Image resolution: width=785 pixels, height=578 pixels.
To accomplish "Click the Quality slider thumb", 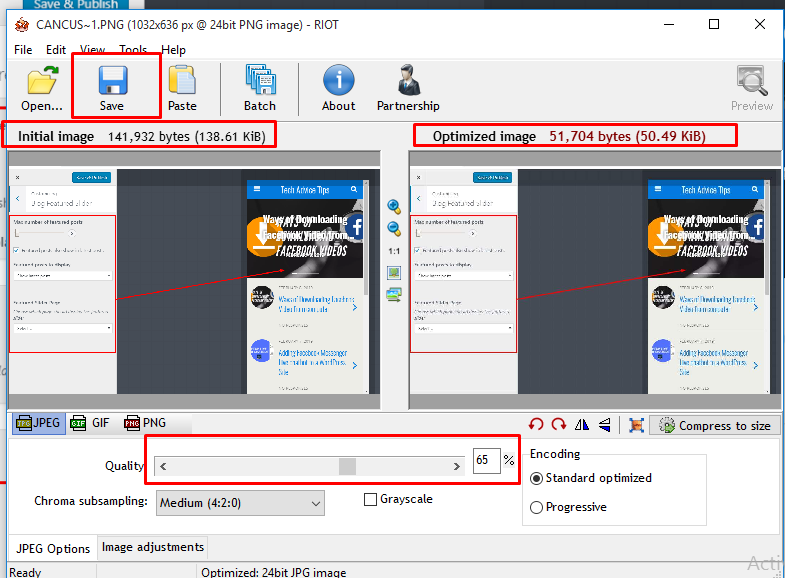I will (347, 466).
